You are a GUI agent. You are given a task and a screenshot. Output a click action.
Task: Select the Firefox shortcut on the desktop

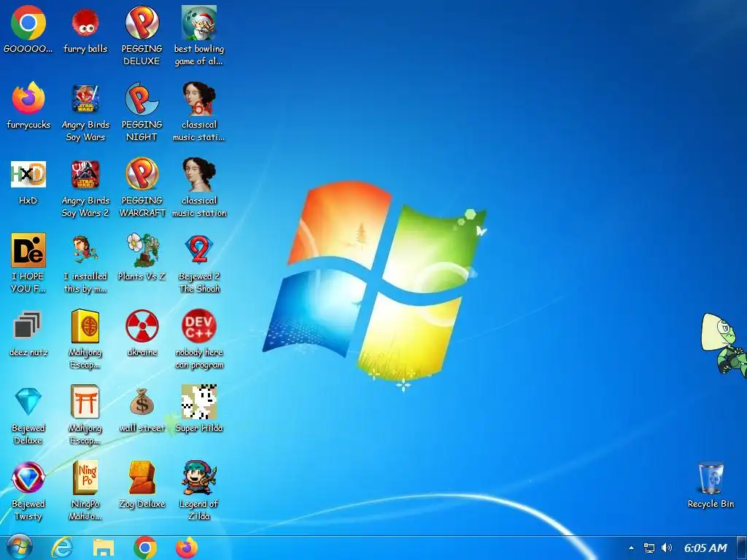click(x=28, y=98)
